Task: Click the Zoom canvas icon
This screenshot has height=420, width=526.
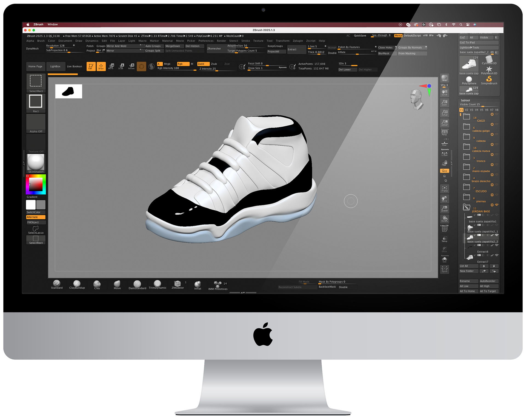Action: tap(444, 103)
